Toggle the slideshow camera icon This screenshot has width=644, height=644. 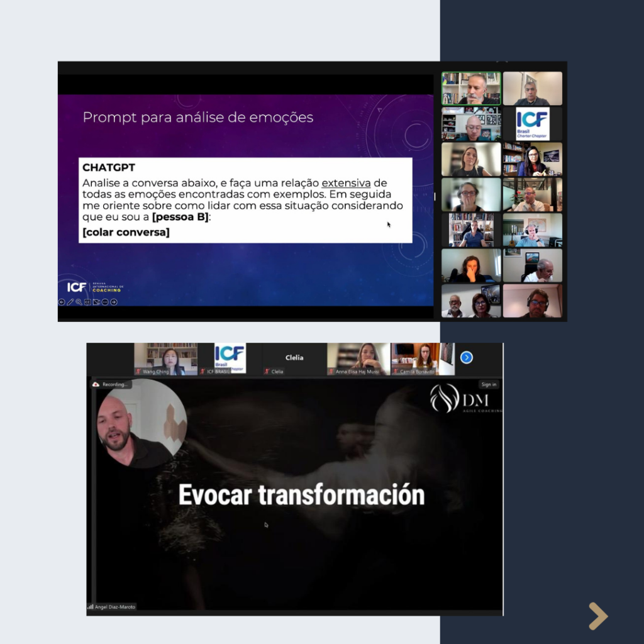[96, 302]
